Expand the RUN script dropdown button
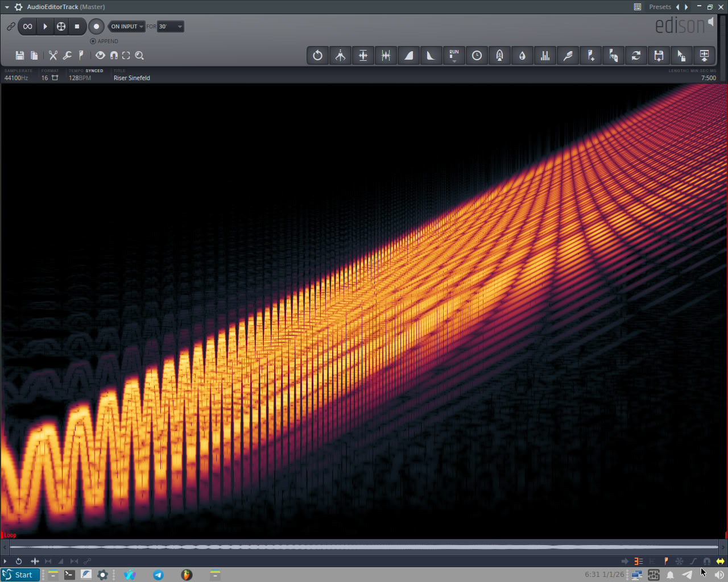The width and height of the screenshot is (728, 582). pos(454,56)
